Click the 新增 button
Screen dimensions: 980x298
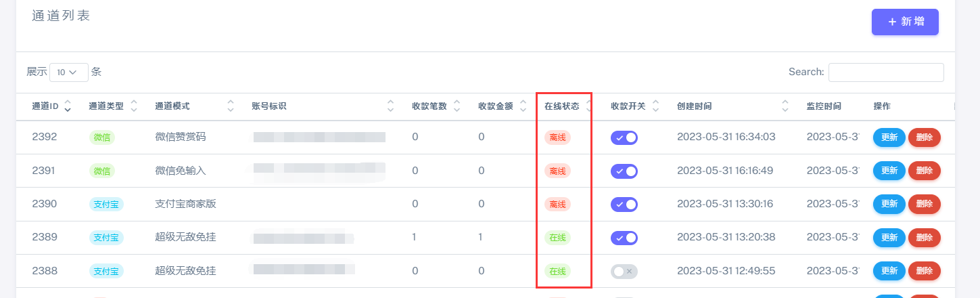tap(905, 22)
